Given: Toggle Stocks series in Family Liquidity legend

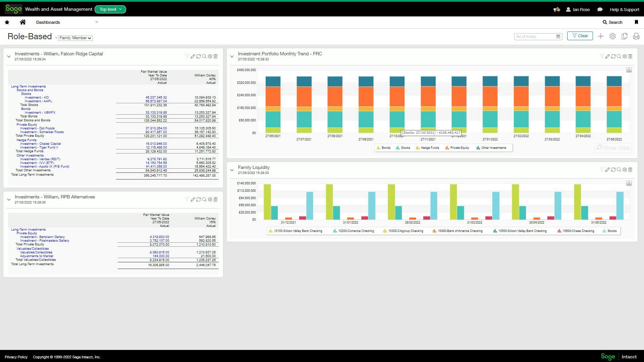Looking at the screenshot, I should coord(612,231).
